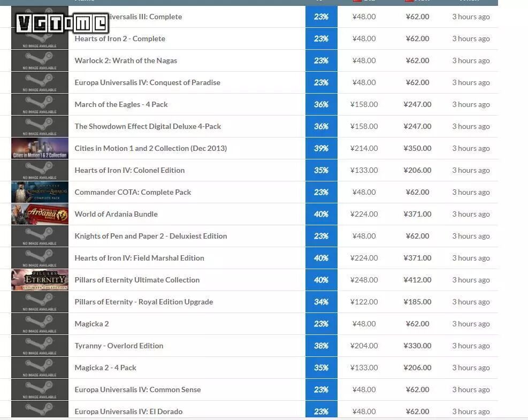Click the ¥204.00 old price for Tyranny
Image resolution: width=528 pixels, height=420 pixels.
click(x=364, y=346)
